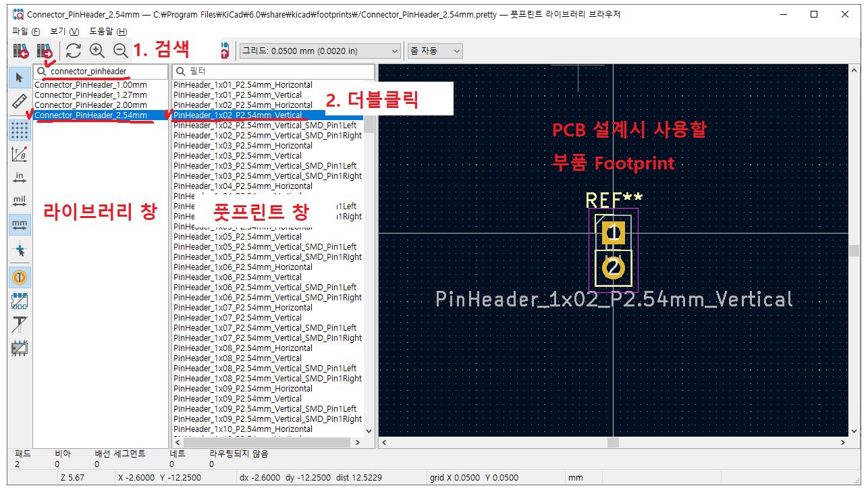The width and height of the screenshot is (868, 488).
Task: Click pad 2 of the footprint
Action: point(613,268)
